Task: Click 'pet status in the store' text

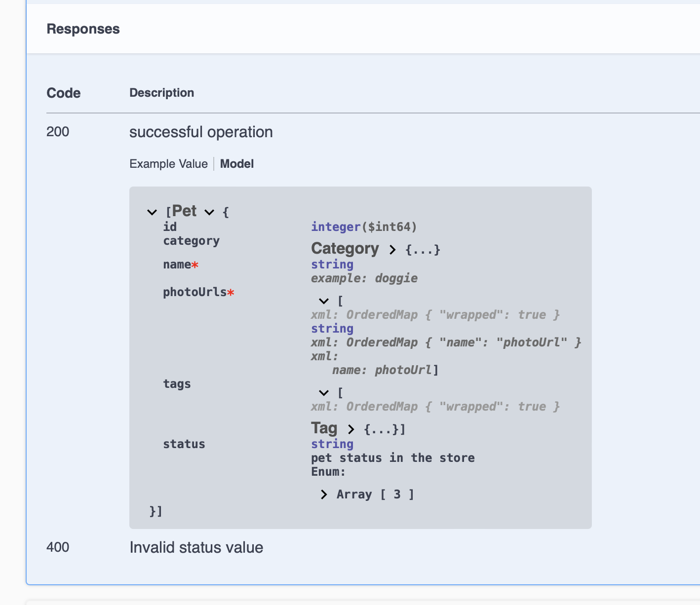Action: [x=393, y=458]
